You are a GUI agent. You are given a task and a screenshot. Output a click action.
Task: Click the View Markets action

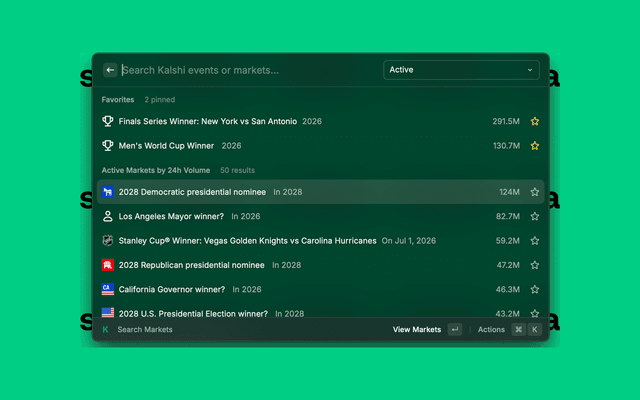[x=417, y=329]
